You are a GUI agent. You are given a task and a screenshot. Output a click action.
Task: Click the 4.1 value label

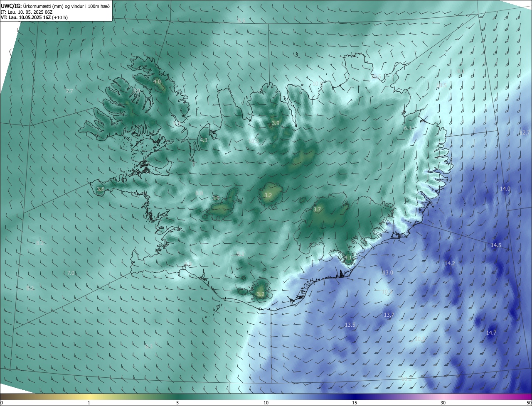(348, 257)
